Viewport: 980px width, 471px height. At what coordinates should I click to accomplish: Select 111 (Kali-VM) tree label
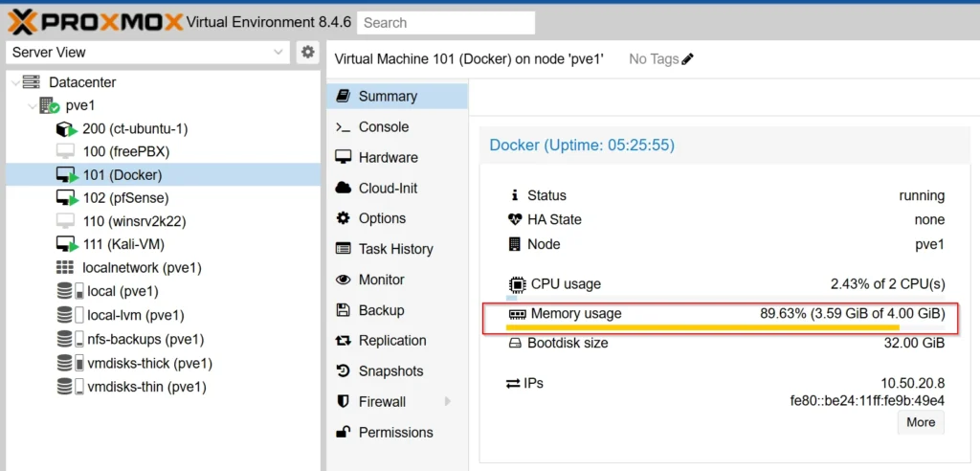123,244
